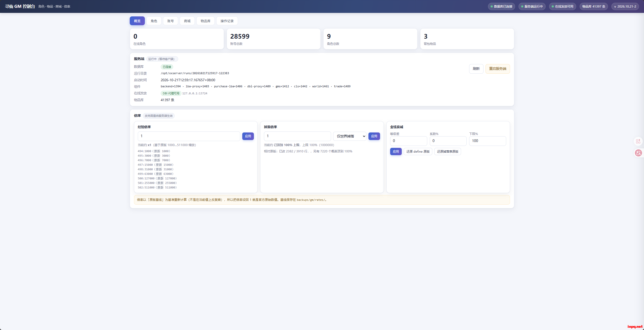Go to the 商城 tab
644x330 pixels.
click(x=187, y=21)
